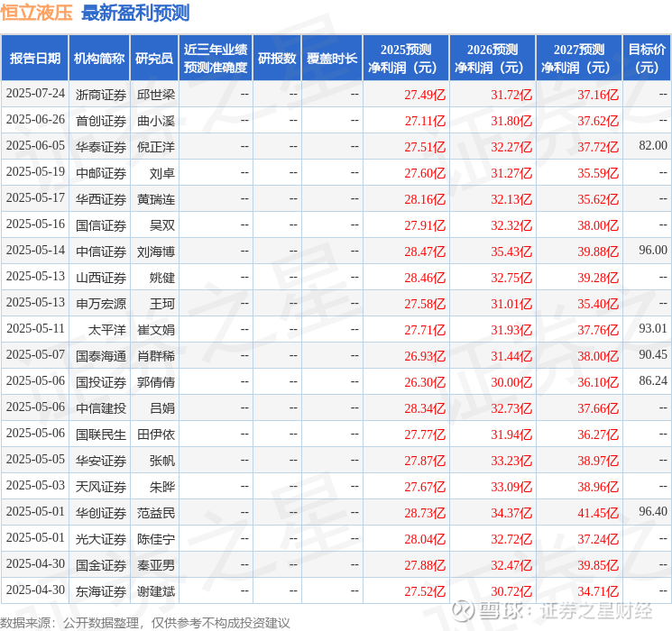Select the 最新盈利预测 title text
This screenshot has width=672, height=631.
point(135,13)
